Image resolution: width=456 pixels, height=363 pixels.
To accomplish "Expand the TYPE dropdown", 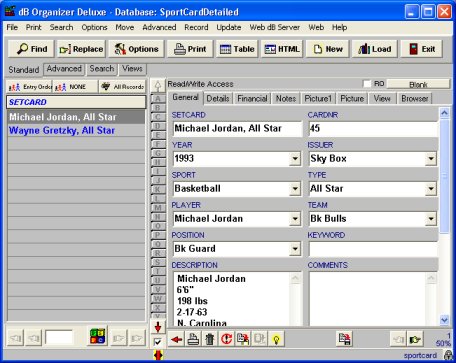I will (431, 189).
